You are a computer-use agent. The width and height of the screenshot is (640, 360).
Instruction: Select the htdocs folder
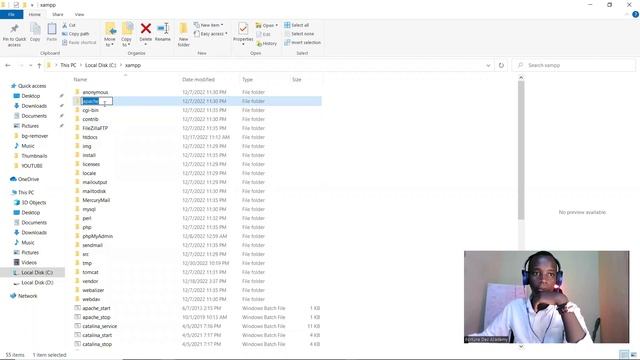[x=90, y=137]
